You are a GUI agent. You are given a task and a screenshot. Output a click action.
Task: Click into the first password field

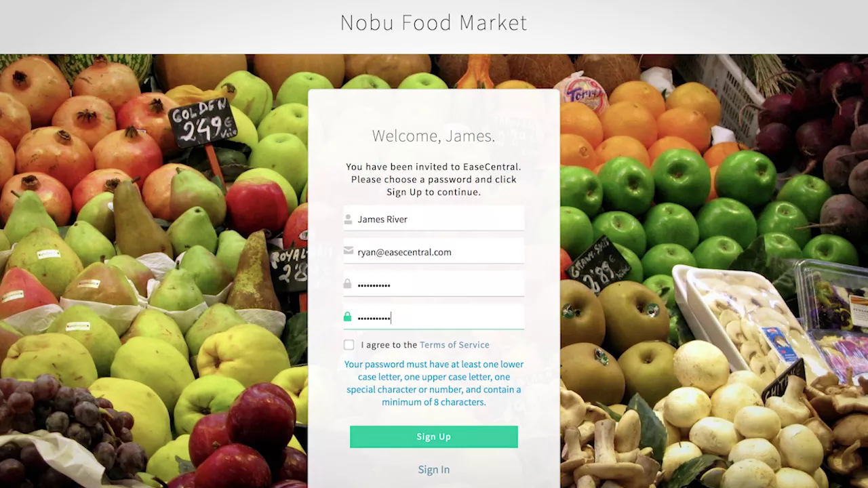(434, 284)
